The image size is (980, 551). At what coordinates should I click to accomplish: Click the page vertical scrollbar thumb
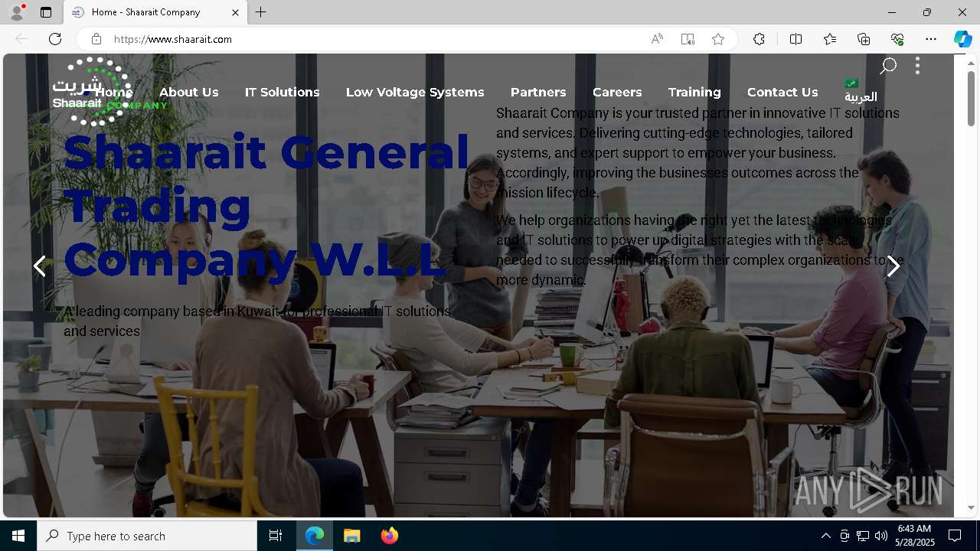pyautogui.click(x=971, y=99)
